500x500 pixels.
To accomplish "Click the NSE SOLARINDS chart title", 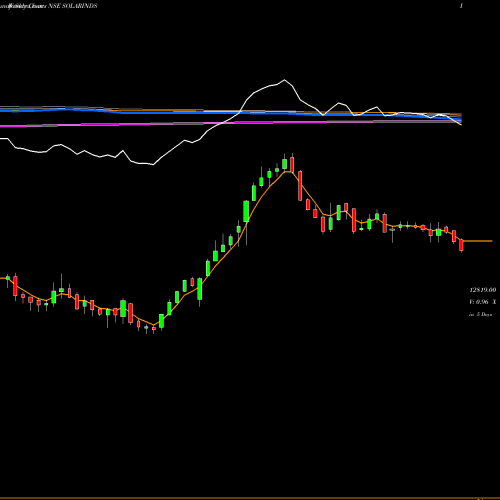I will click(x=73, y=6).
